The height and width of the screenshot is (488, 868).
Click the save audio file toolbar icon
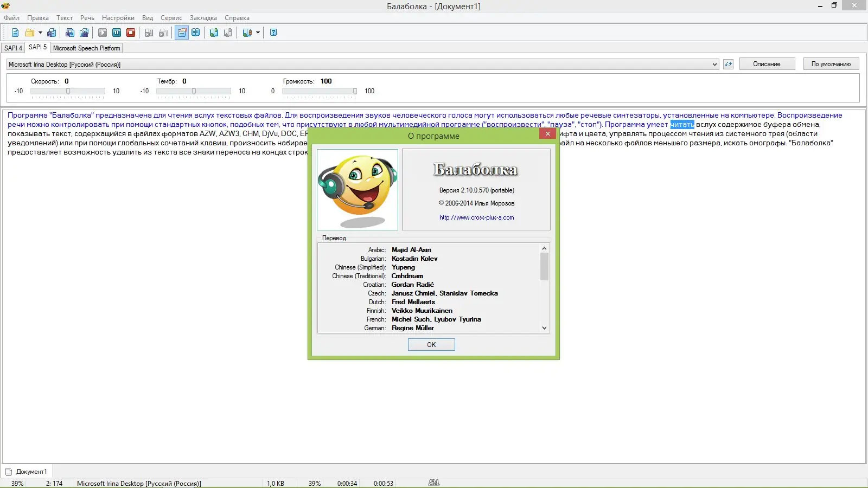[70, 33]
